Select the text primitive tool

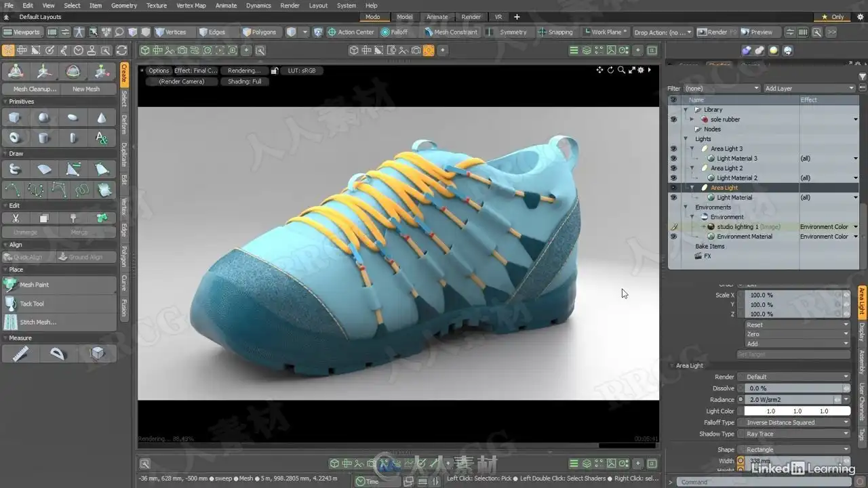pyautogui.click(x=102, y=138)
